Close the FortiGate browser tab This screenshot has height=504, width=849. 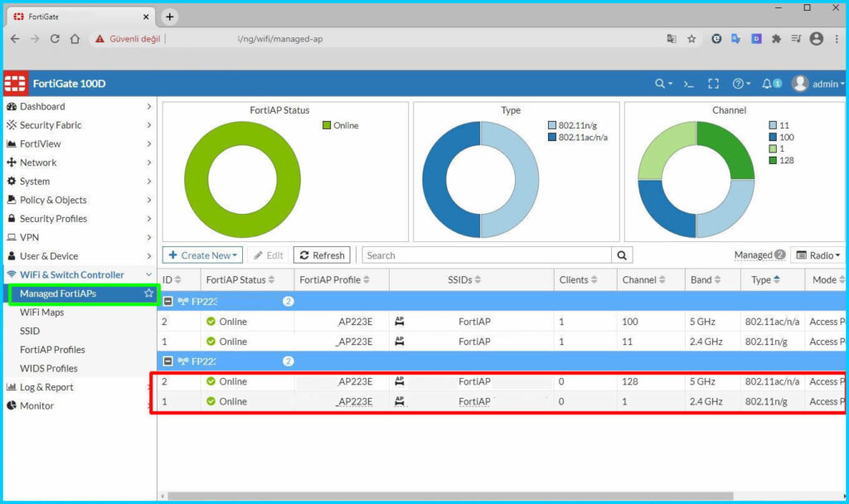pyautogui.click(x=146, y=17)
